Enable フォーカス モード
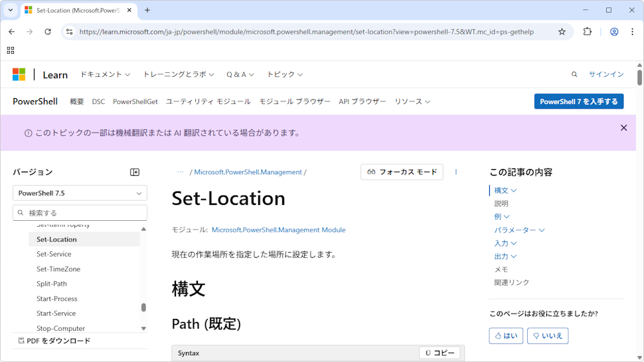This screenshot has height=362, width=644. [402, 172]
